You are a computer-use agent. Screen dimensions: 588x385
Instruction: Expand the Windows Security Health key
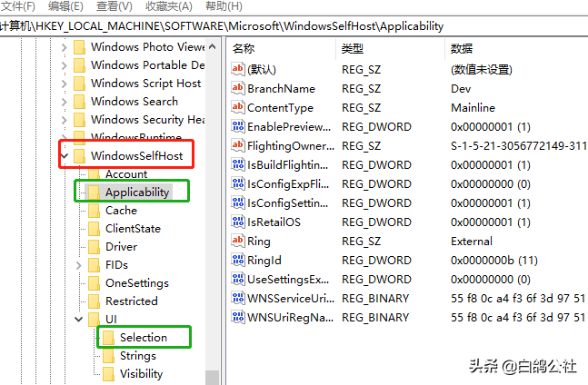point(65,120)
